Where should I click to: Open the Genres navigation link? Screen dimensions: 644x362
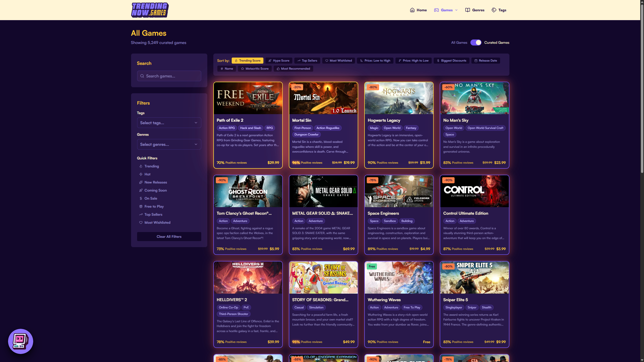tap(475, 10)
